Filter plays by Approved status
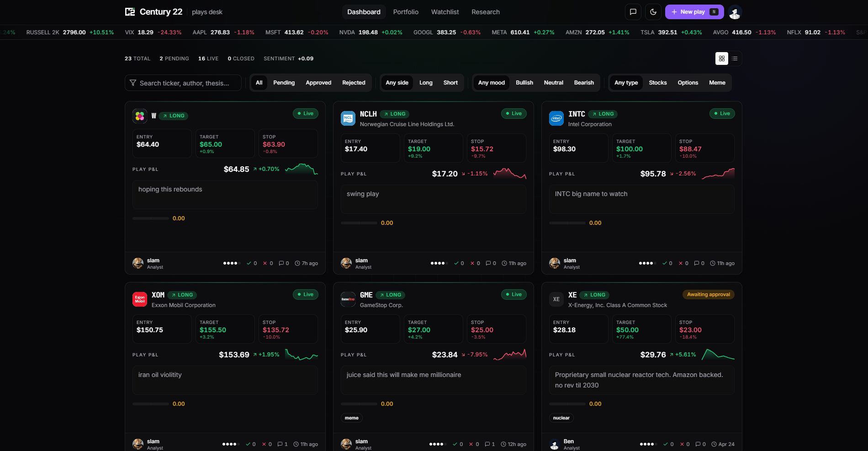Image resolution: width=868 pixels, height=451 pixels. pos(318,83)
